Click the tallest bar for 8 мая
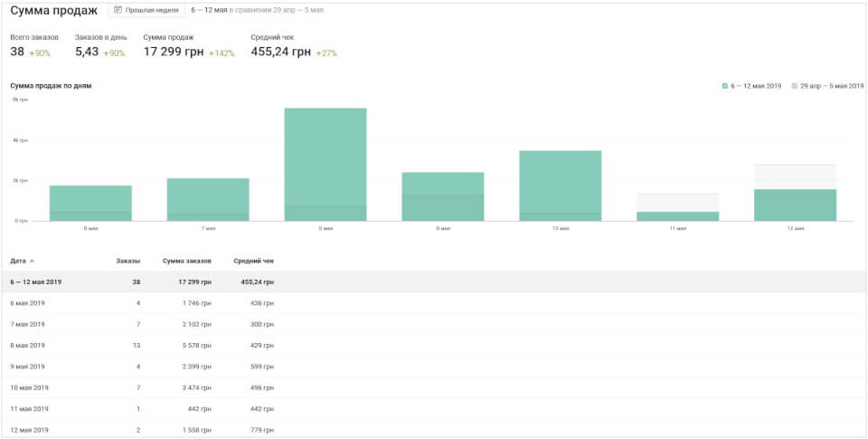868x439 pixels. pyautogui.click(x=325, y=163)
